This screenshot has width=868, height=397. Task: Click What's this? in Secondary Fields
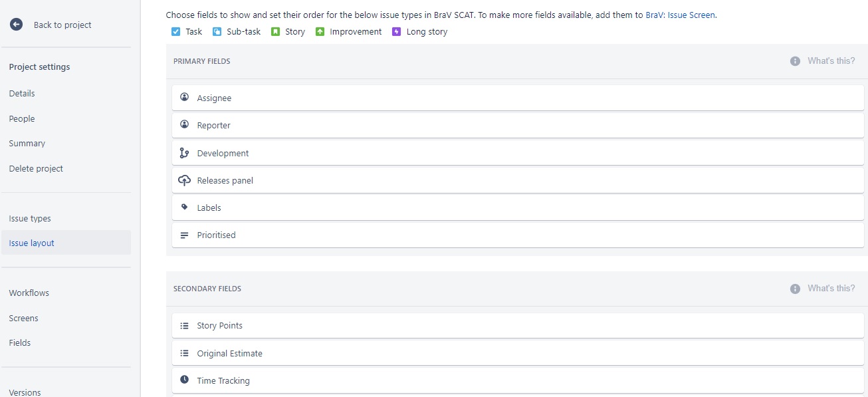click(831, 289)
